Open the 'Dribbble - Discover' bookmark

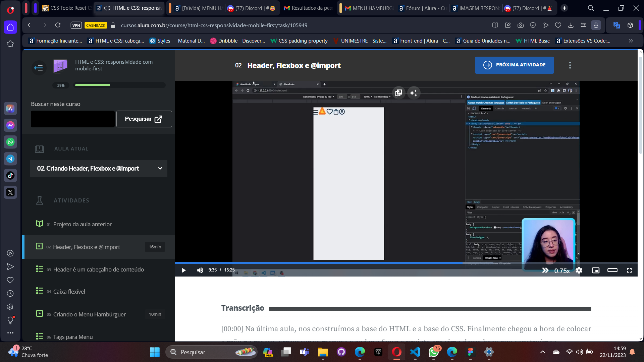pyautogui.click(x=237, y=41)
